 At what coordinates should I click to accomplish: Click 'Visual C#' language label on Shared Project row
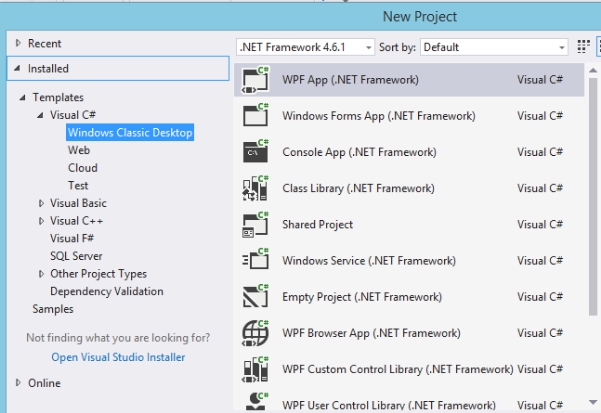(540, 224)
